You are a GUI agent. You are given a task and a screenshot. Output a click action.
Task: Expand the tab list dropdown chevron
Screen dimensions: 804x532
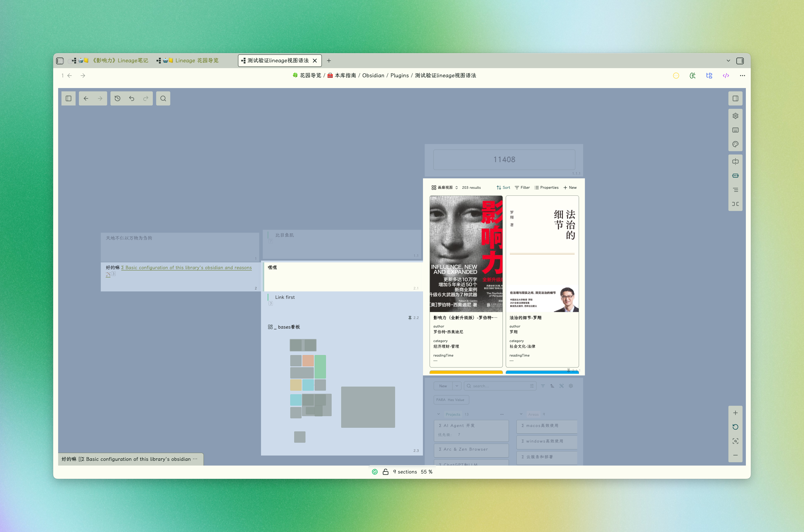(x=728, y=61)
